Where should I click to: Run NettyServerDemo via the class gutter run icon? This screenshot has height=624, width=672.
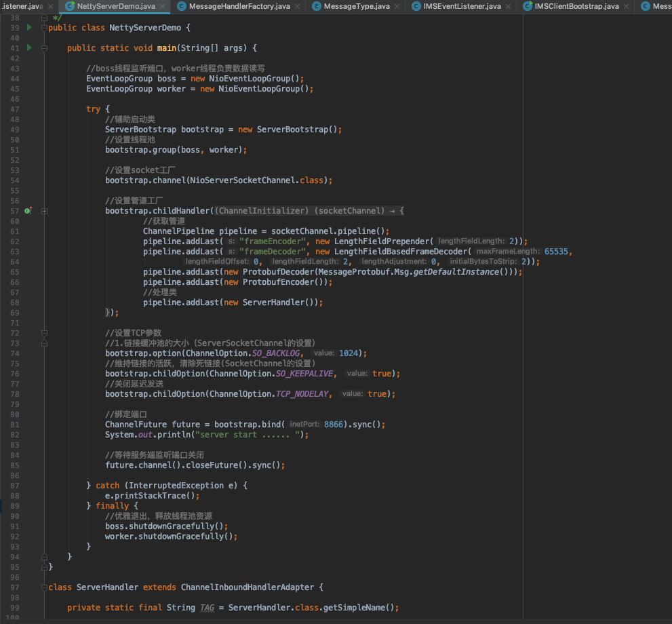pyautogui.click(x=28, y=28)
